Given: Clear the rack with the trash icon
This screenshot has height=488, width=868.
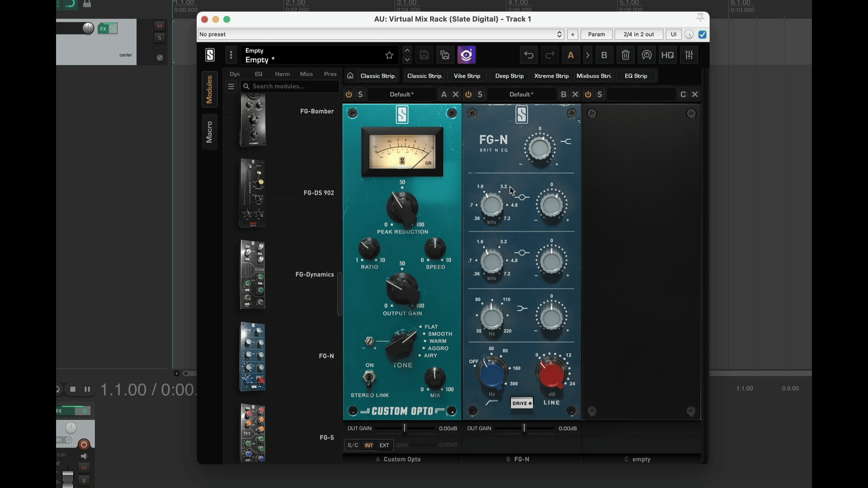Looking at the screenshot, I should click(x=626, y=55).
